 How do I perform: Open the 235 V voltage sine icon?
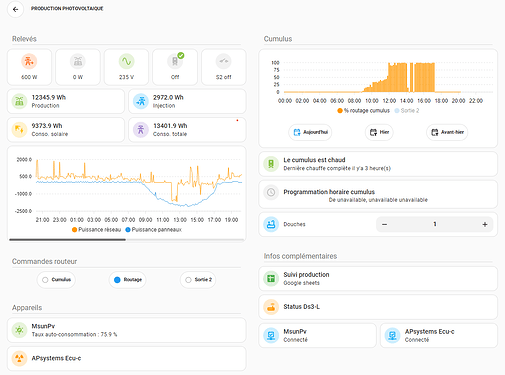coord(126,61)
